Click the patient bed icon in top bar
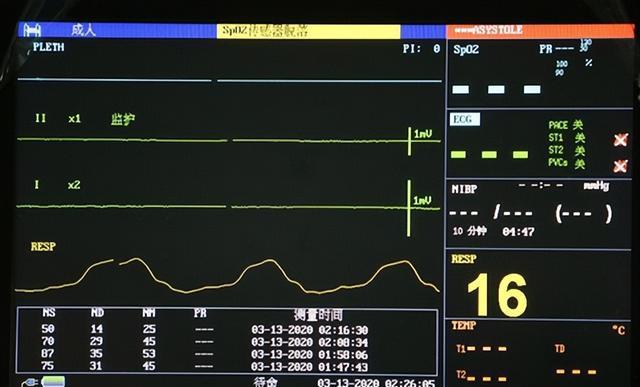Image resolution: width=640 pixels, height=387 pixels. tap(32, 30)
